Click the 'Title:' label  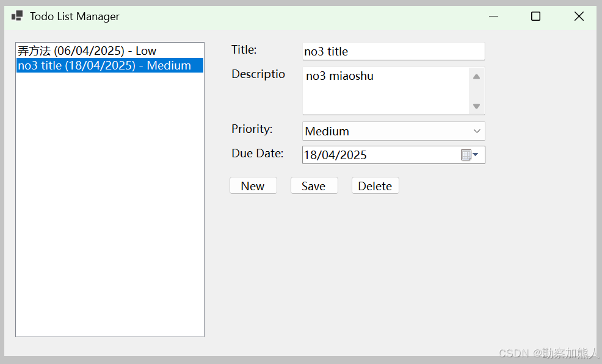pos(244,50)
